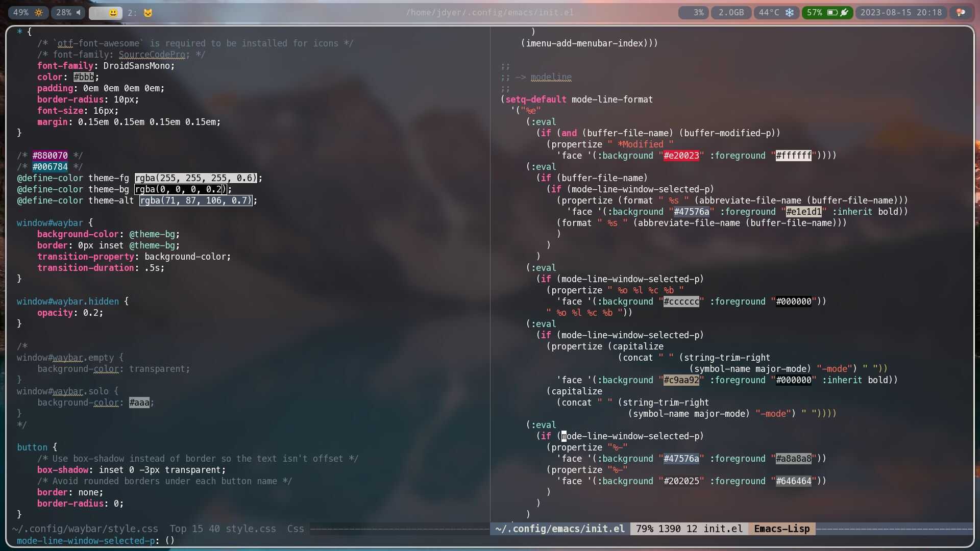The height and width of the screenshot is (551, 980).
Task: Click the CPU usage 3% module
Action: 698,12
